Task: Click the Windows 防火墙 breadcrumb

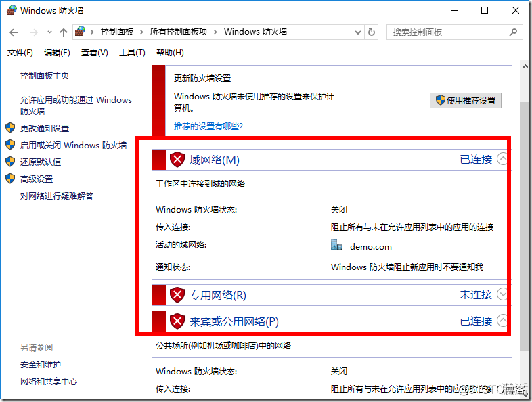Action: pyautogui.click(x=255, y=32)
